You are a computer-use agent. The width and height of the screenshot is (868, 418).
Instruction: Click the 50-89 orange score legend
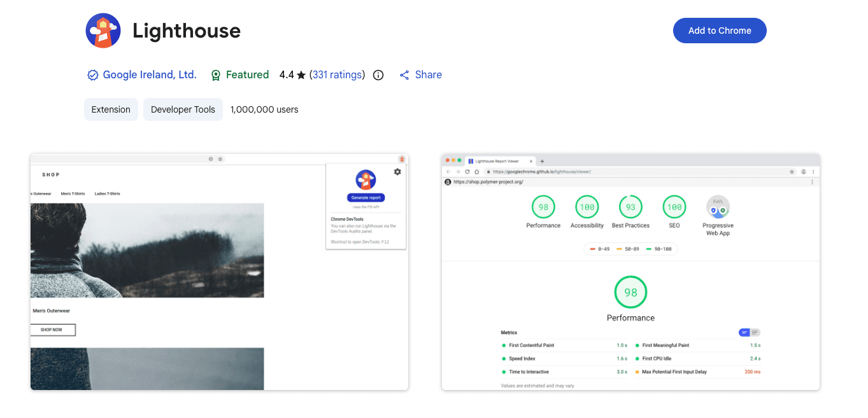coord(627,249)
